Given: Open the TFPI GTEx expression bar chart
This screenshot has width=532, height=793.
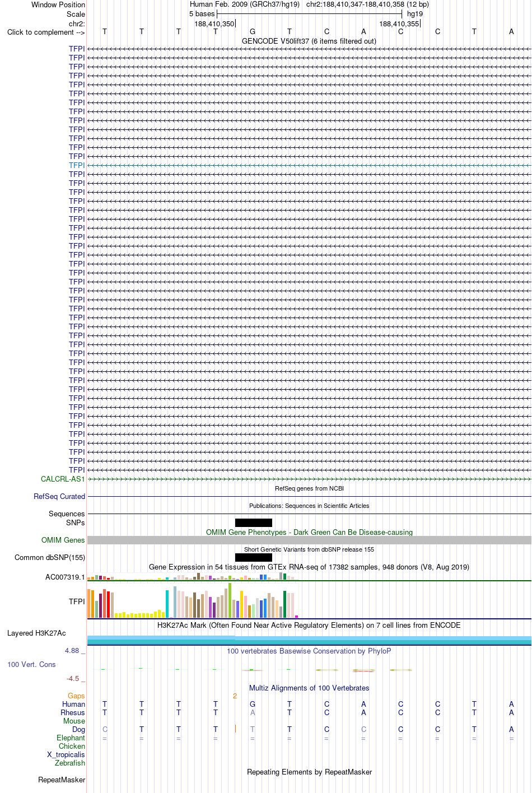Looking at the screenshot, I should tap(193, 601).
